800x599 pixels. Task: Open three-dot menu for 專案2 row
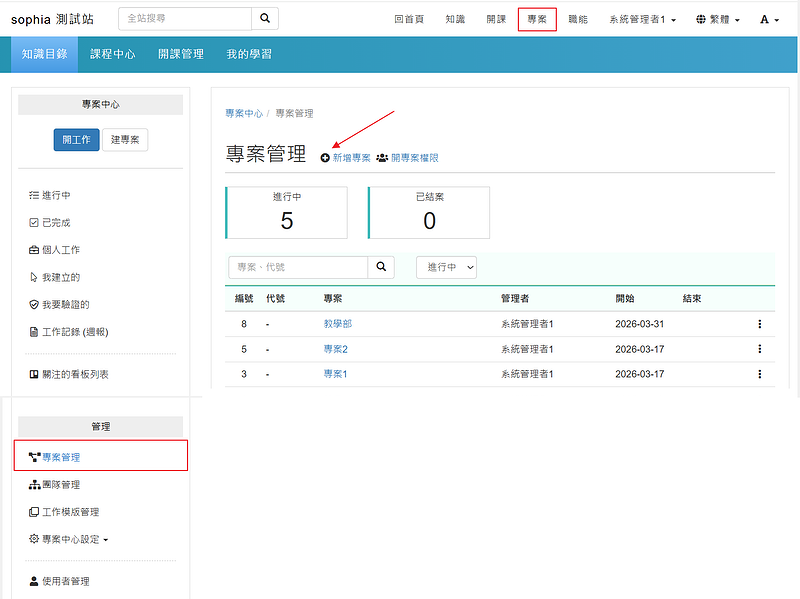[x=759, y=349]
